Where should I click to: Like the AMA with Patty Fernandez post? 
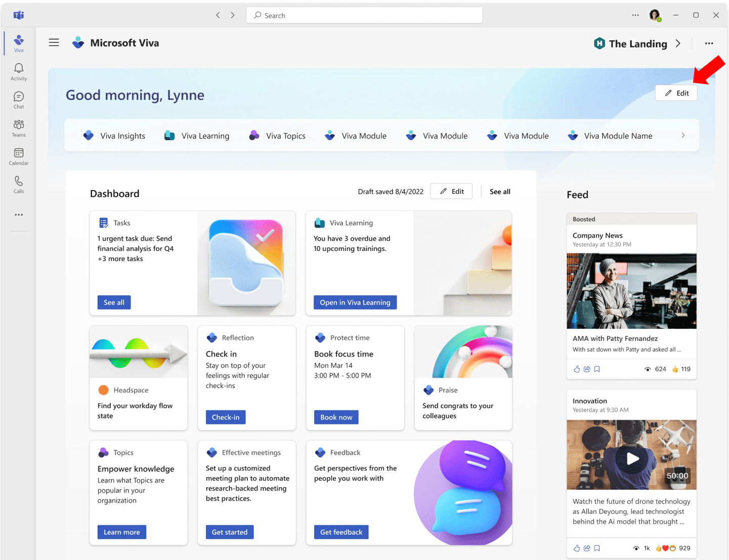(x=577, y=369)
